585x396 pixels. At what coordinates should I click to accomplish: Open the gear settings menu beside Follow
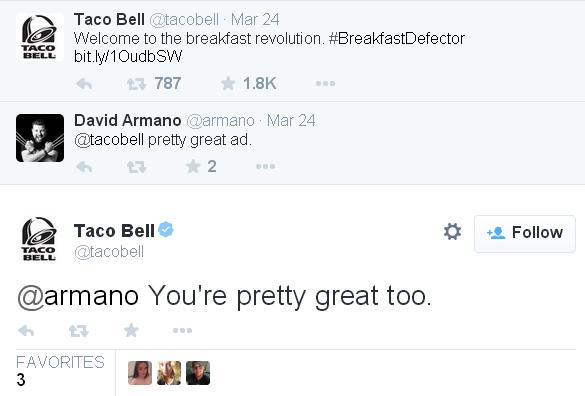click(452, 232)
